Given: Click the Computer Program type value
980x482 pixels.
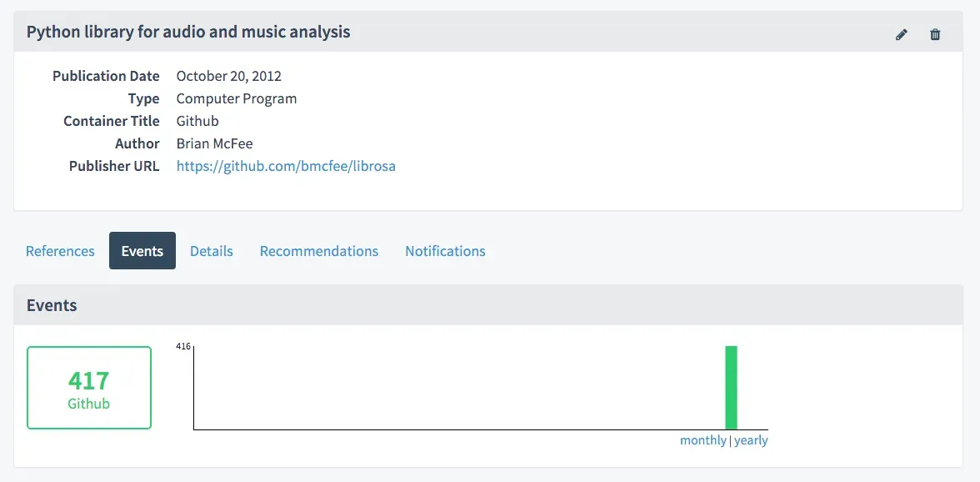Looking at the screenshot, I should (237, 98).
